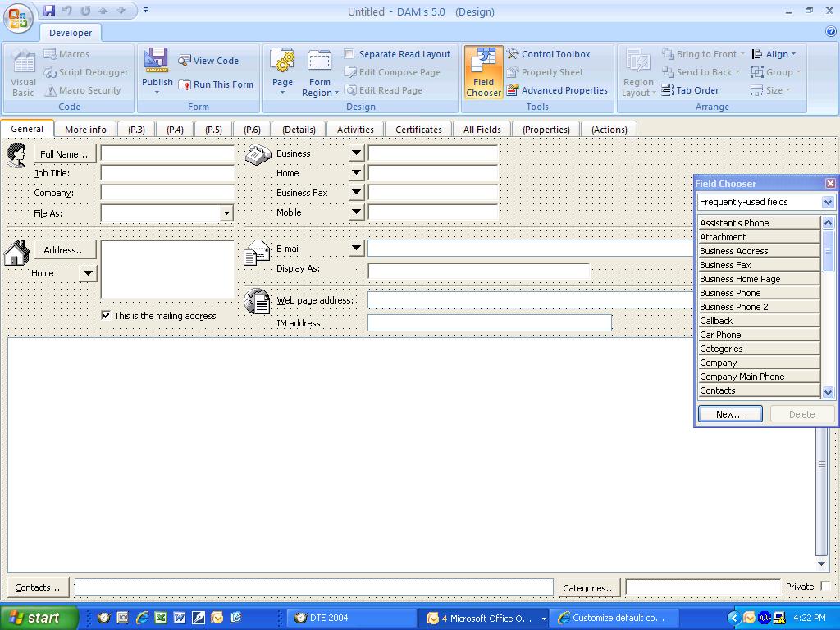Click the Contacts button

[38, 587]
